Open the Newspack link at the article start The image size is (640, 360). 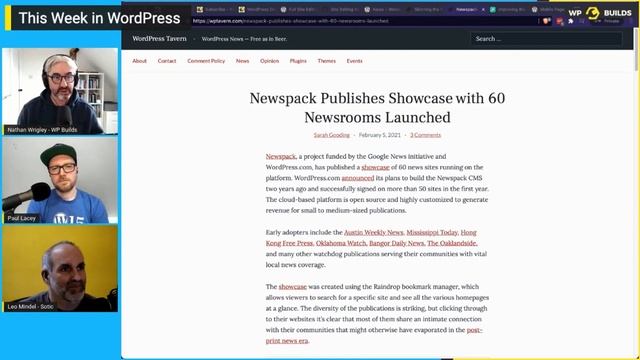[280, 156]
